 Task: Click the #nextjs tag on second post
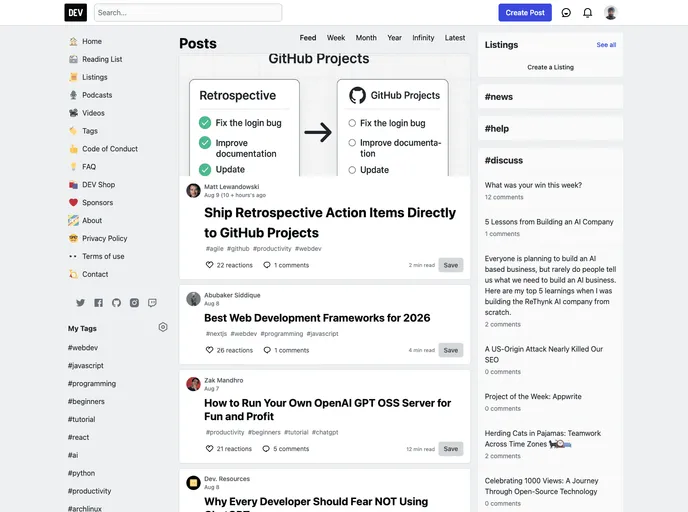point(216,334)
